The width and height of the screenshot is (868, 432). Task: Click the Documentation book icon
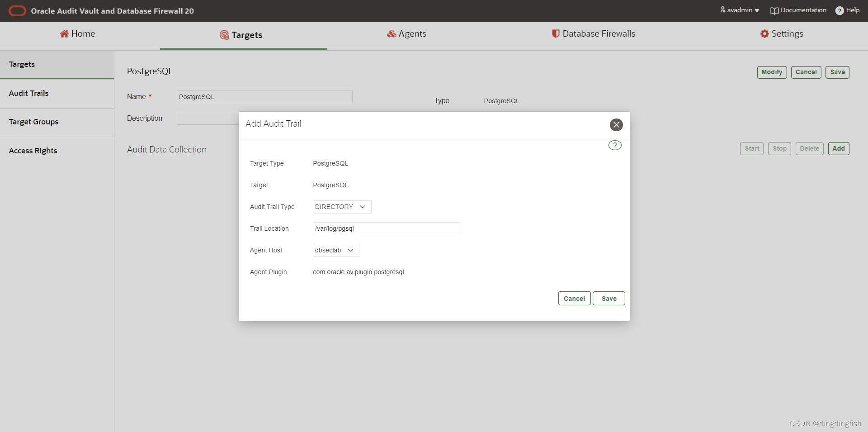(774, 11)
